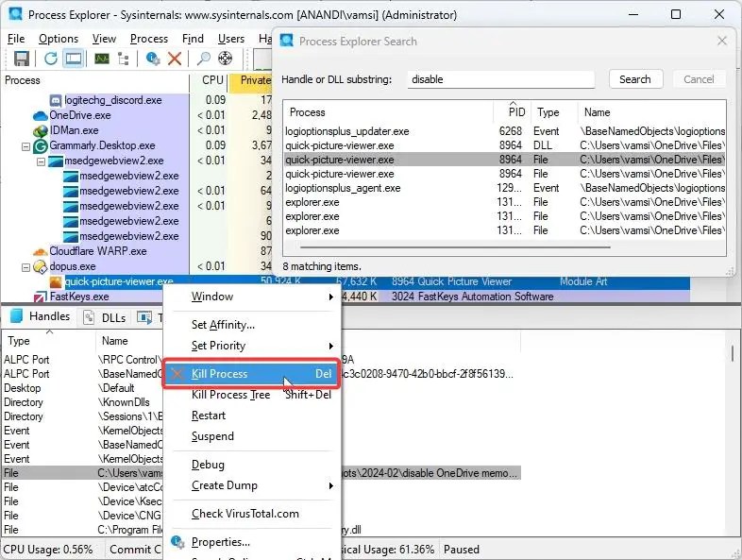This screenshot has width=742, height=560.
Task: Click the Search button in search dialog
Action: click(x=635, y=79)
